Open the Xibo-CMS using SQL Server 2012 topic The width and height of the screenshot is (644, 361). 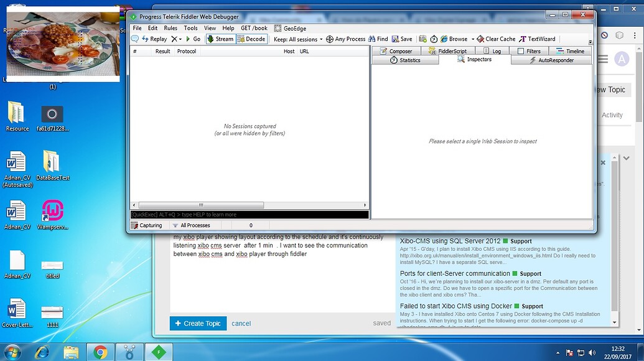pos(450,241)
